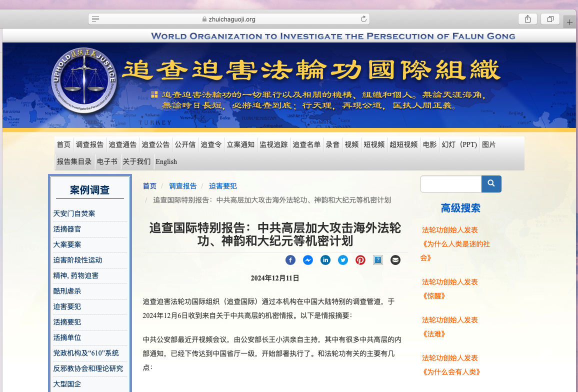Send article via email icon
The width and height of the screenshot is (578, 392).
pyautogui.click(x=395, y=260)
